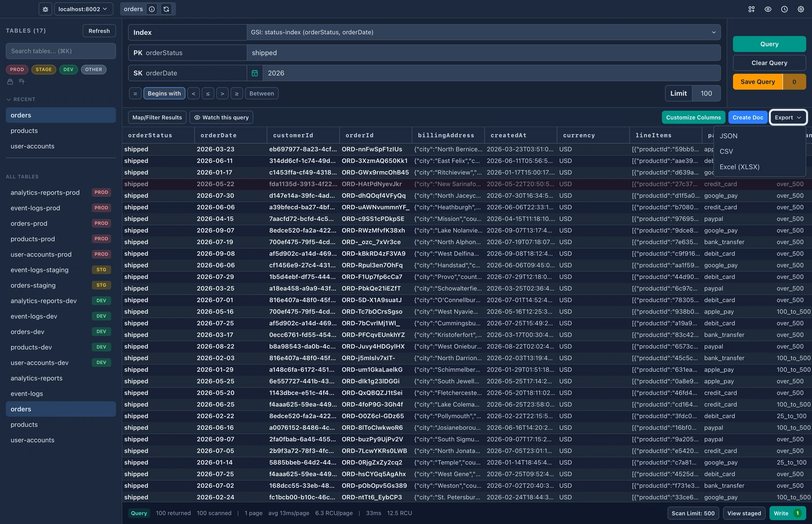Open products under Recent
The width and height of the screenshot is (812, 524).
[x=61, y=131]
